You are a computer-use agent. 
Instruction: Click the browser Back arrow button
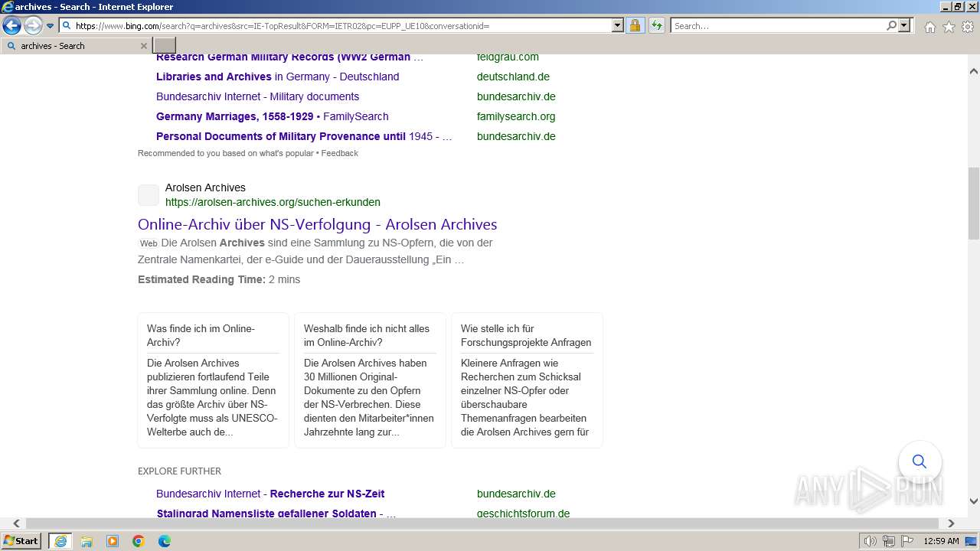[x=11, y=25]
